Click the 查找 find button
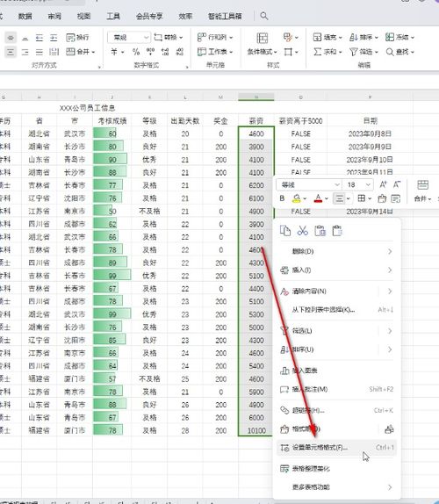 [x=399, y=52]
